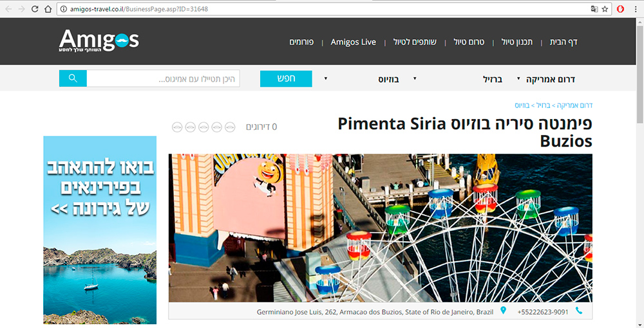Open the תכנון טיול menu item
Image resolution: width=644 pixels, height=328 pixels.
[x=517, y=42]
